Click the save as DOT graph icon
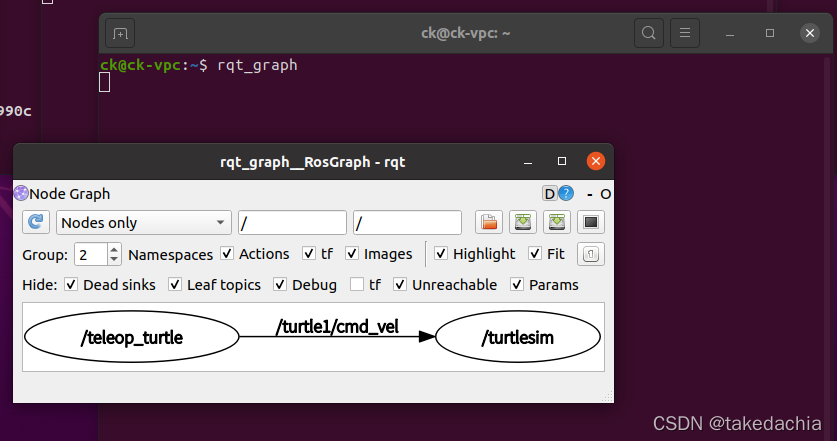Viewport: 837px width, 441px height. coord(521,222)
